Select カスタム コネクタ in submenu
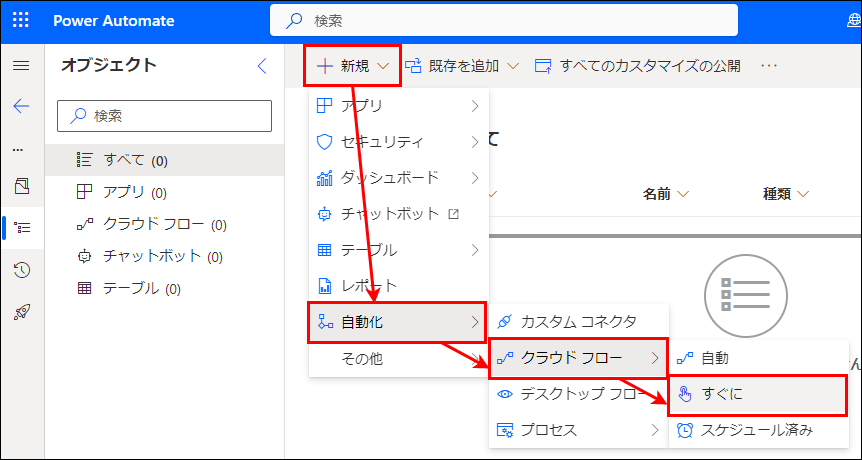This screenshot has width=862, height=460. pyautogui.click(x=578, y=322)
